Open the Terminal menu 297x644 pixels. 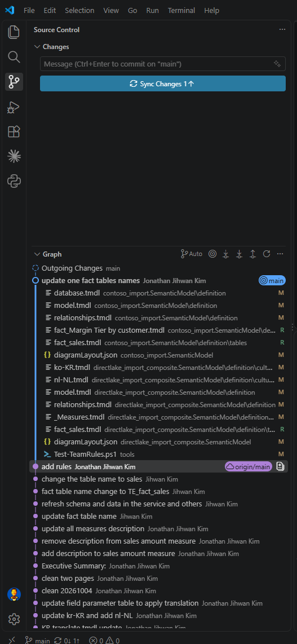click(x=181, y=10)
